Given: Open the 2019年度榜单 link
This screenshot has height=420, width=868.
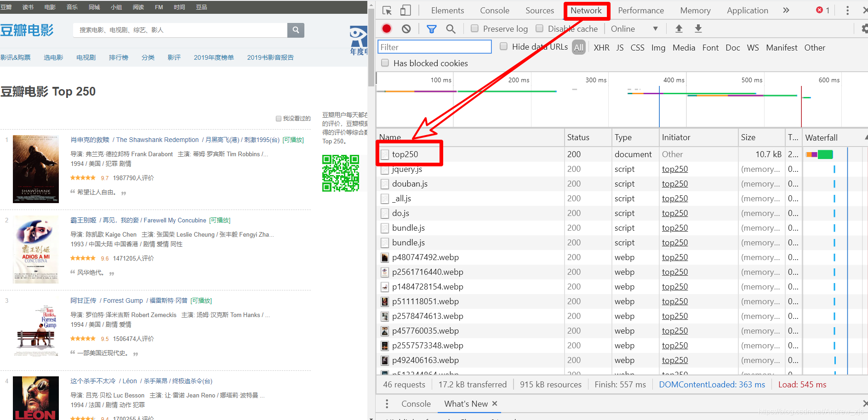Looking at the screenshot, I should point(214,57).
